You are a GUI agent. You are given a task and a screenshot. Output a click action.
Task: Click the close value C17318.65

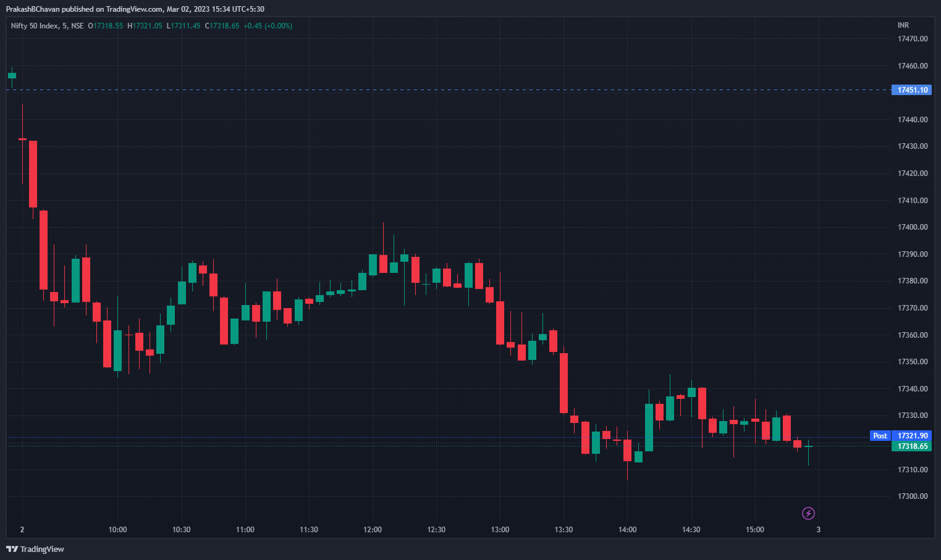[x=222, y=26]
